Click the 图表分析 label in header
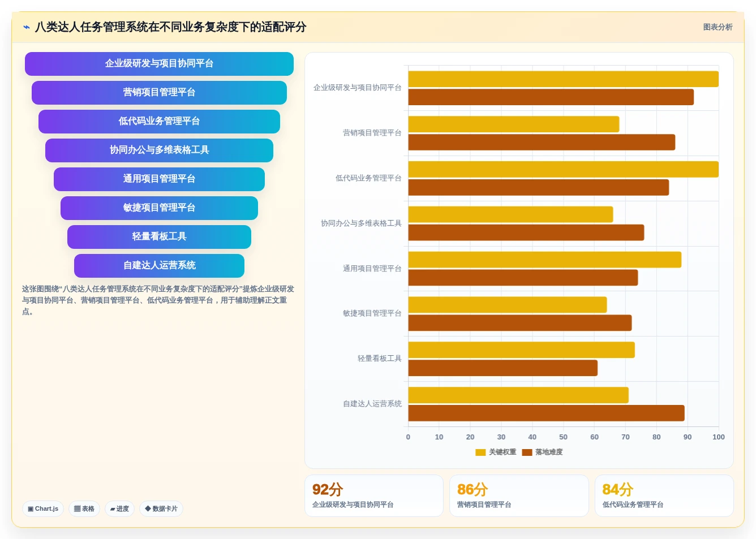 pos(718,27)
